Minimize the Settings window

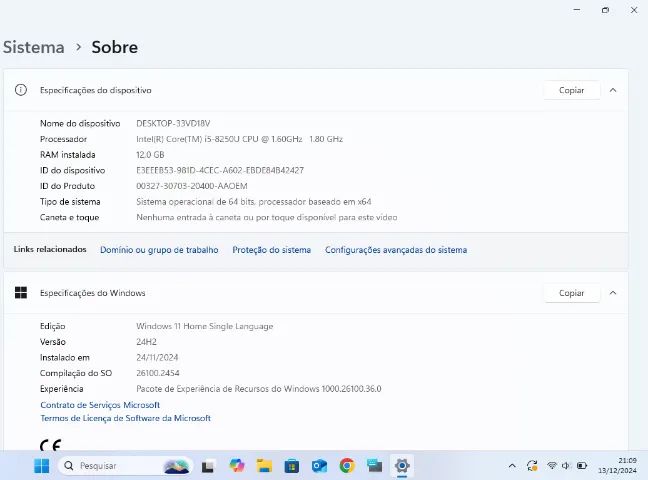(x=577, y=10)
